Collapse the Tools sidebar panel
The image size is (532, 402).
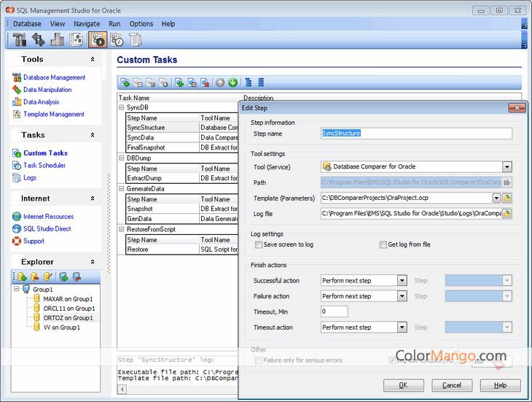pyautogui.click(x=93, y=59)
